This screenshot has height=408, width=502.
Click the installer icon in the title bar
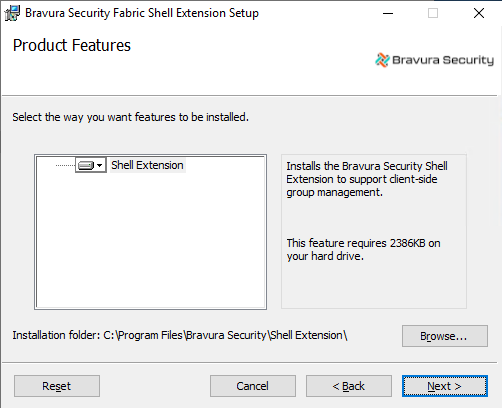point(12,13)
